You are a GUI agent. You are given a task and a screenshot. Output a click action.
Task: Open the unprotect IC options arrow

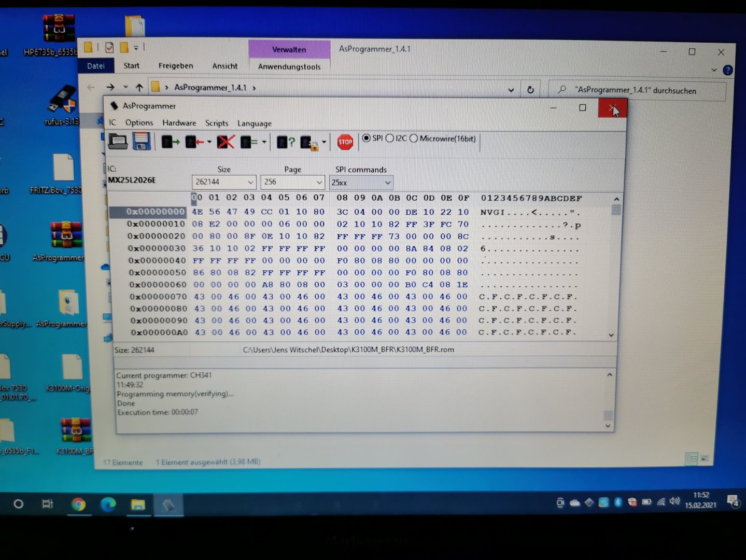(x=324, y=142)
